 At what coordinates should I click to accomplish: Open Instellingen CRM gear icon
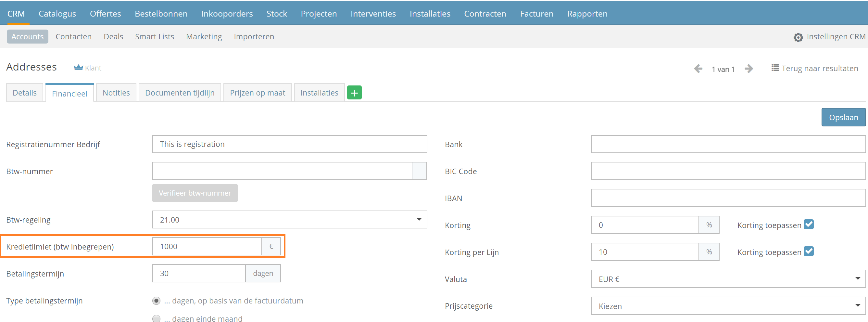pyautogui.click(x=798, y=37)
